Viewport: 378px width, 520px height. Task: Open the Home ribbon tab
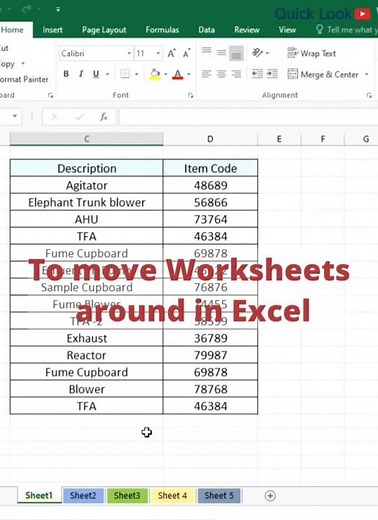(12, 30)
